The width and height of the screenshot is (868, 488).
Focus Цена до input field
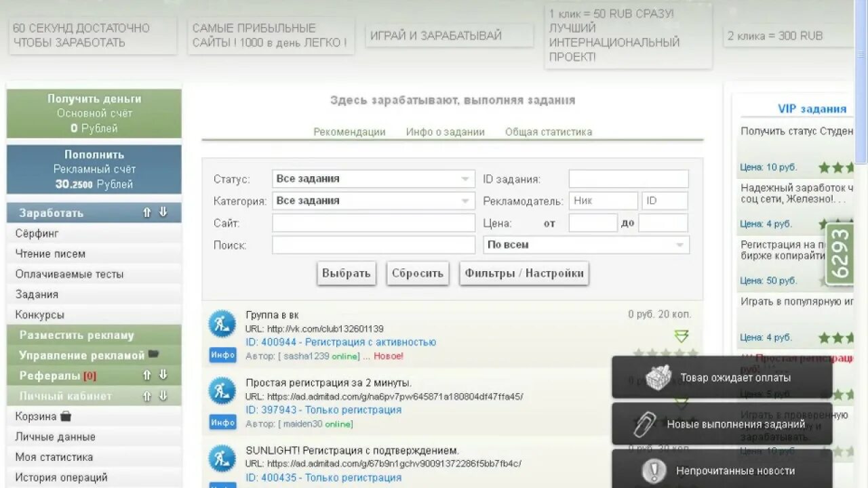[663, 223]
